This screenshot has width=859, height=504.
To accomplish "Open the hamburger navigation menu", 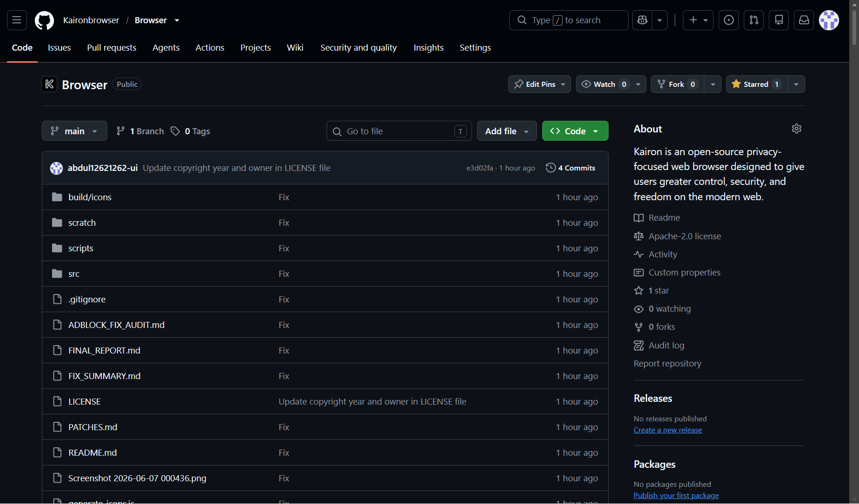I will tap(17, 20).
